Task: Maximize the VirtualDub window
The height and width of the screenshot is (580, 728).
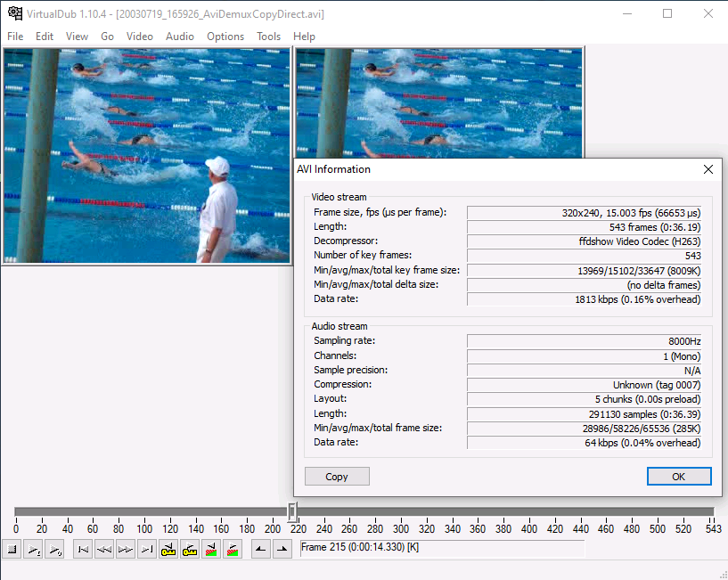Action: coord(667,13)
